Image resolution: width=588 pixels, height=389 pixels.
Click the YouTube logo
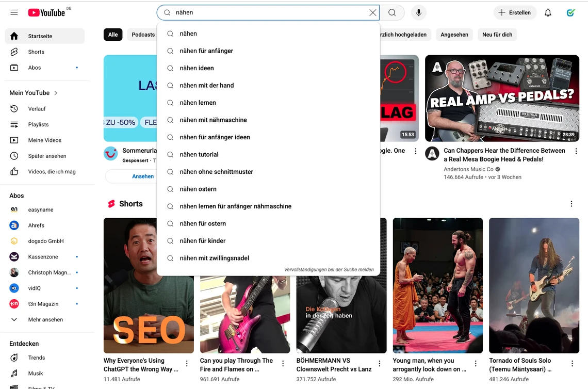coord(46,12)
